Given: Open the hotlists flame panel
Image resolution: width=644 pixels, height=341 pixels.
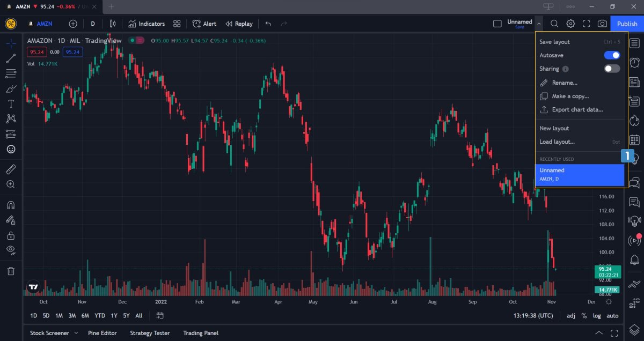Looking at the screenshot, I should click(x=634, y=120).
